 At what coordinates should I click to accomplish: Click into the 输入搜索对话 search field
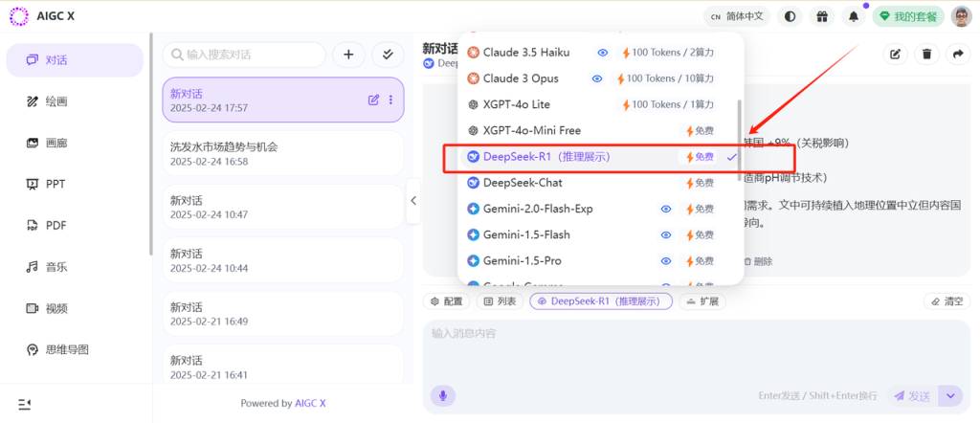244,55
